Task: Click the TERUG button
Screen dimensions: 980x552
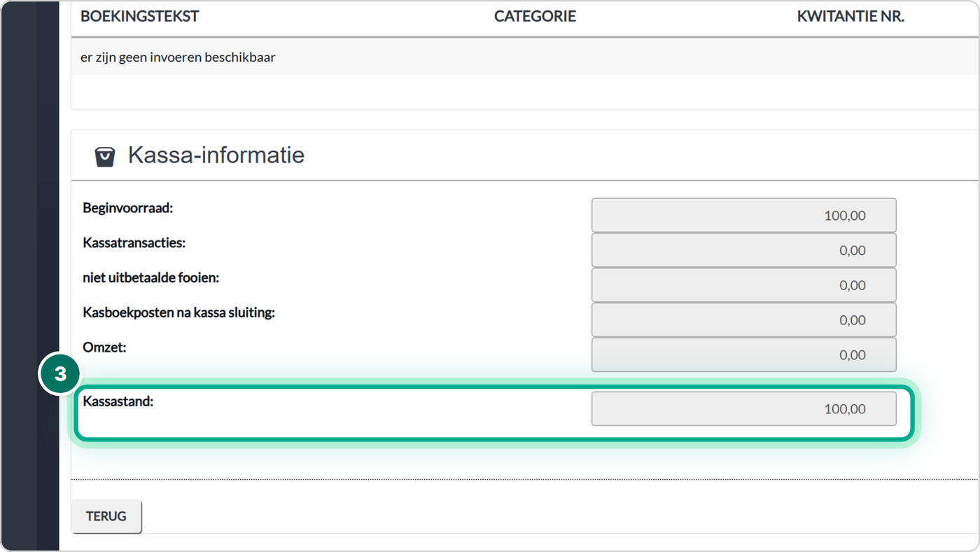Action: pos(106,516)
